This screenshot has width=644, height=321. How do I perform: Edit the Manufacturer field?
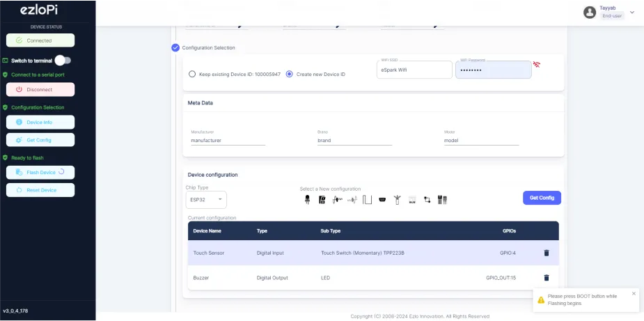click(228, 140)
